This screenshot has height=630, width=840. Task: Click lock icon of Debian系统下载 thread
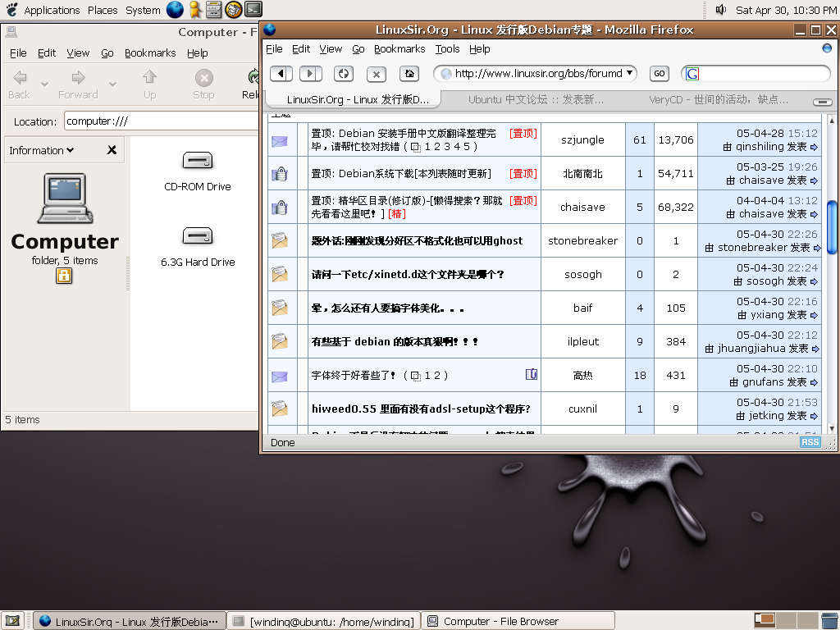click(x=280, y=174)
